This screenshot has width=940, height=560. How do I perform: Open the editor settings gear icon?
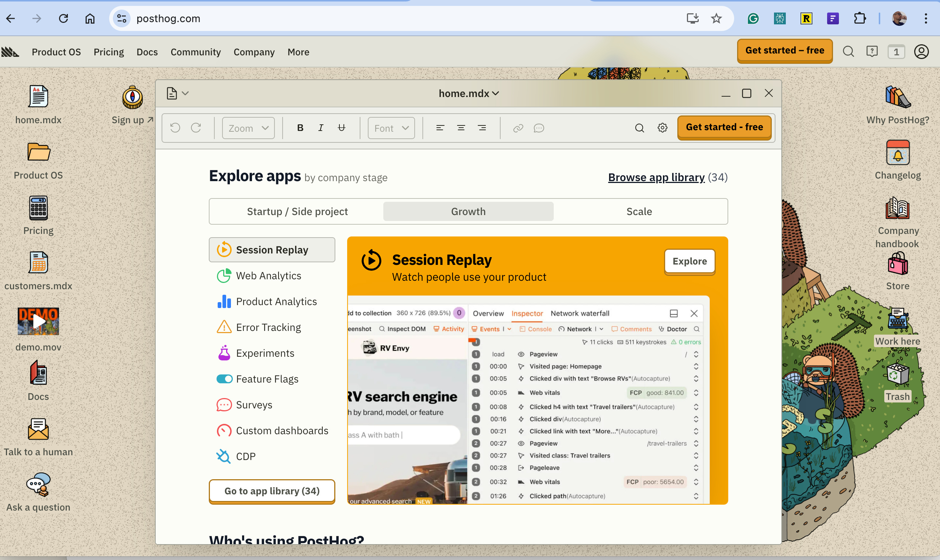662,128
